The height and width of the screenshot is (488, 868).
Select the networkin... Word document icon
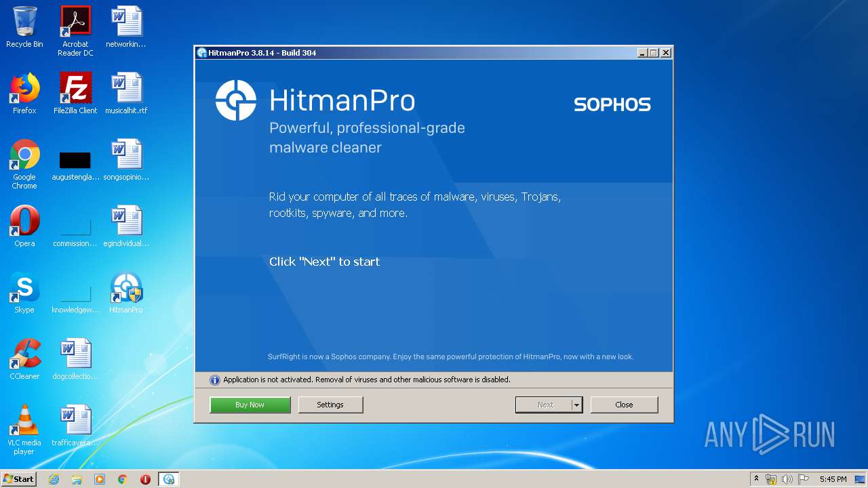click(x=126, y=28)
